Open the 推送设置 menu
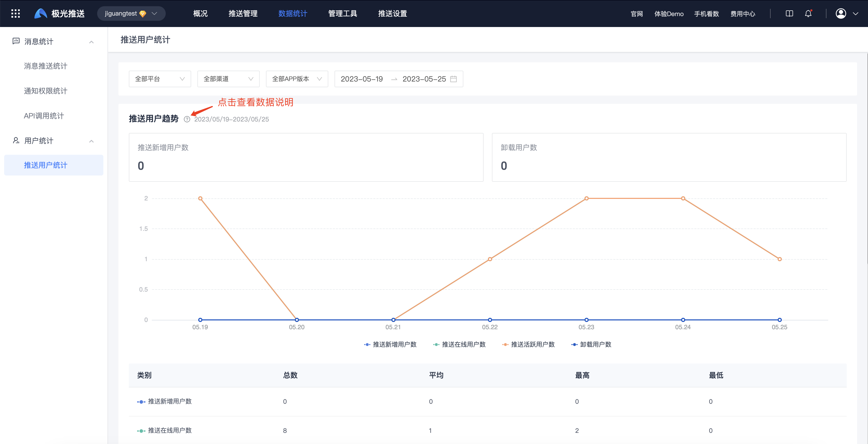Image resolution: width=868 pixels, height=444 pixels. (x=392, y=14)
